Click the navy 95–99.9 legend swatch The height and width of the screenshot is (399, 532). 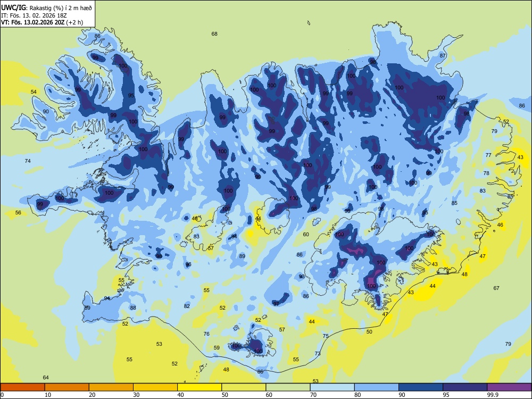coord(465,387)
